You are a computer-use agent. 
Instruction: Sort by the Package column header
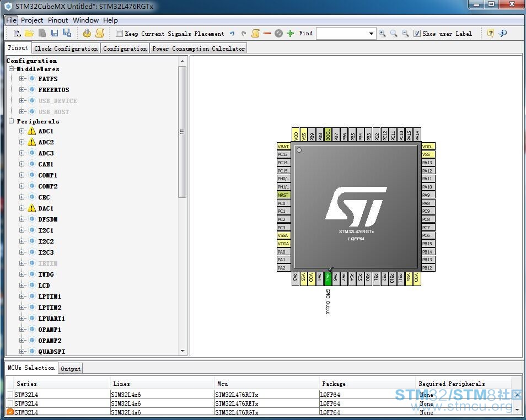pyautogui.click(x=367, y=384)
